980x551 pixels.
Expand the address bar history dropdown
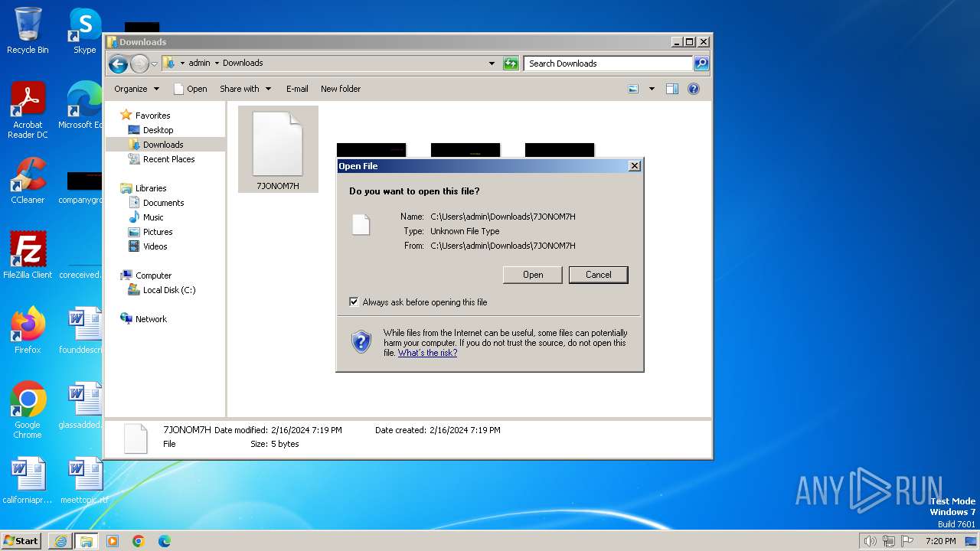click(492, 64)
